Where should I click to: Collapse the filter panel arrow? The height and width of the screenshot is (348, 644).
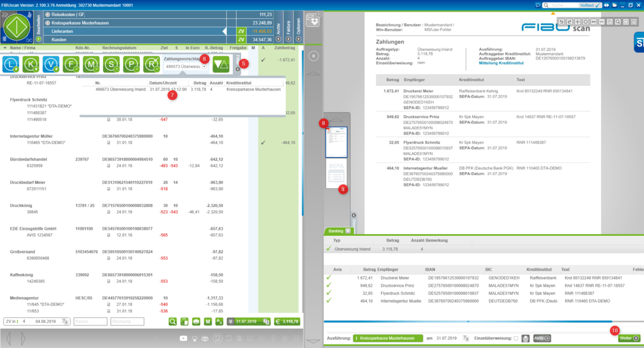pos(238,69)
